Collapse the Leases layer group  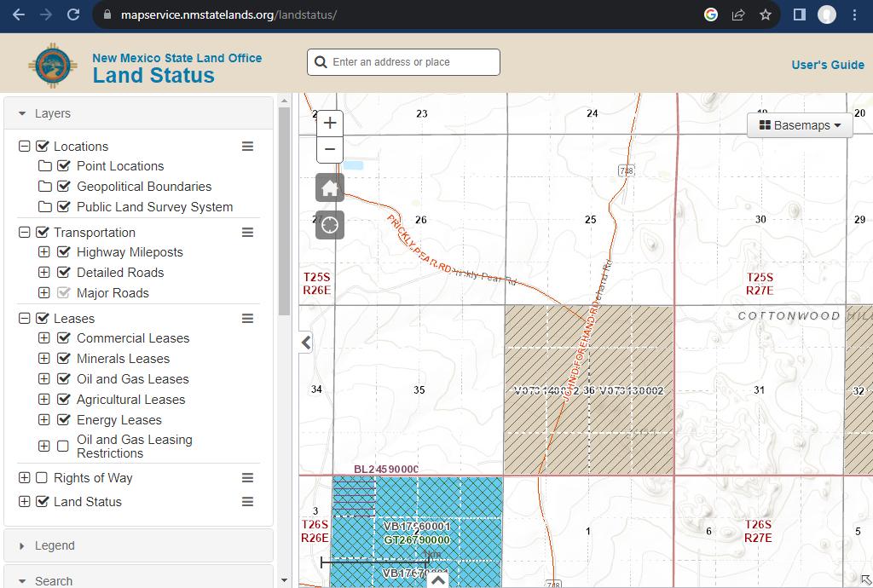coord(24,318)
